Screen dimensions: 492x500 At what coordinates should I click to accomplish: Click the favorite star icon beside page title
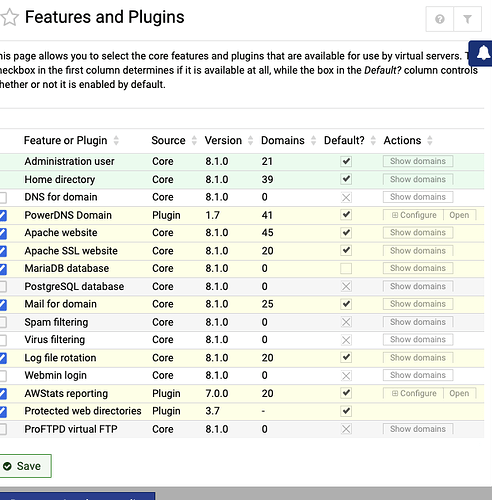coord(9,17)
